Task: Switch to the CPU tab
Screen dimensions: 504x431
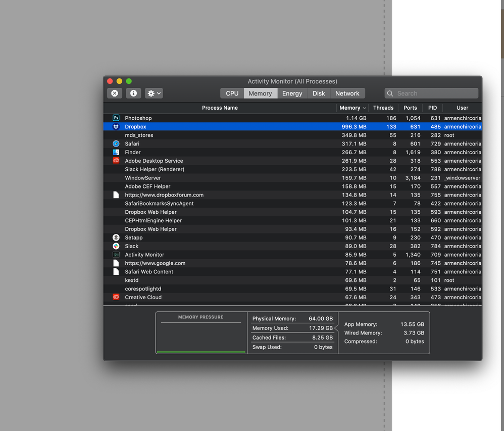Action: click(x=231, y=93)
